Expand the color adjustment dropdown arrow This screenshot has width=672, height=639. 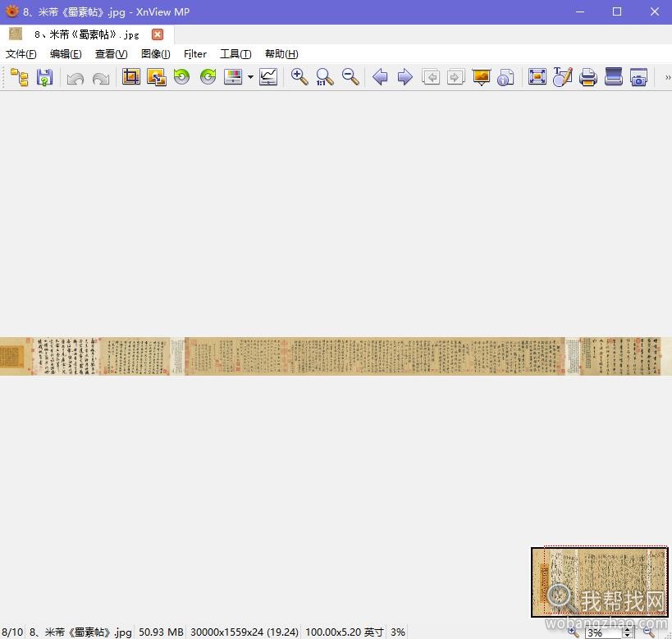click(250, 77)
